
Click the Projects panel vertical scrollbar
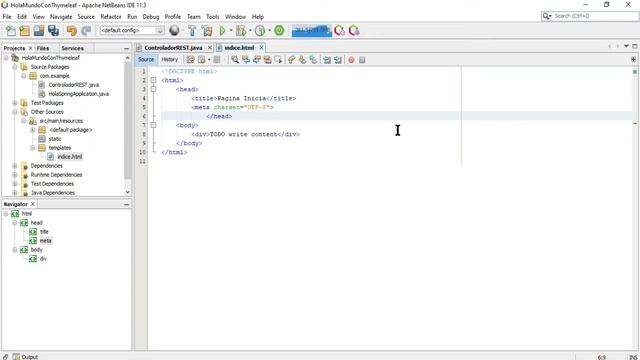127,120
